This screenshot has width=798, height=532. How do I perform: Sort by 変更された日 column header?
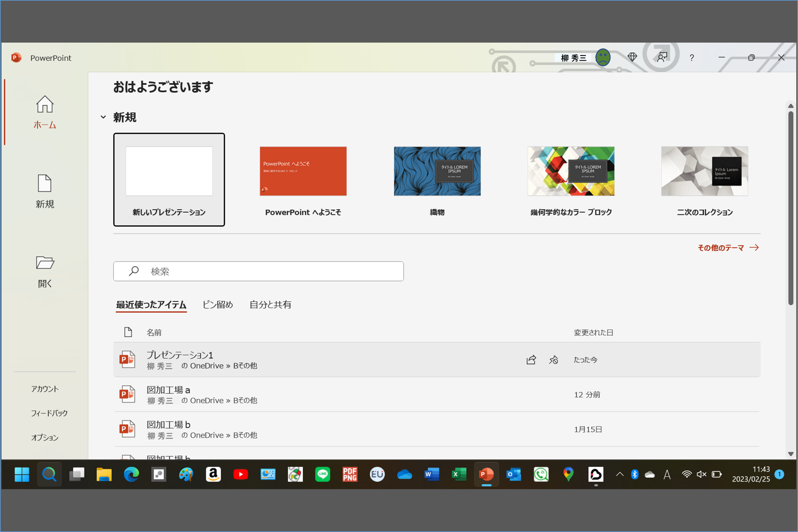(x=593, y=332)
